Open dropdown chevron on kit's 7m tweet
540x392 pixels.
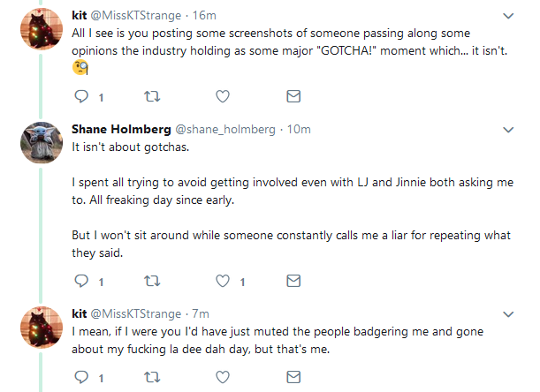pyautogui.click(x=508, y=314)
